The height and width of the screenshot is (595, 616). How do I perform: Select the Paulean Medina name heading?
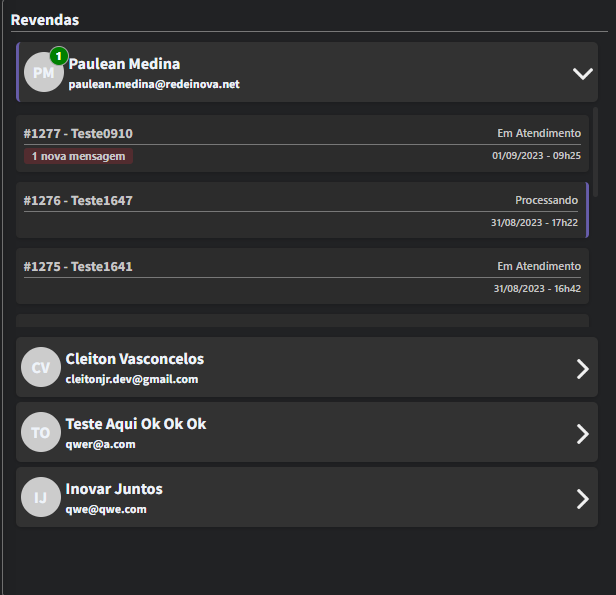124,64
